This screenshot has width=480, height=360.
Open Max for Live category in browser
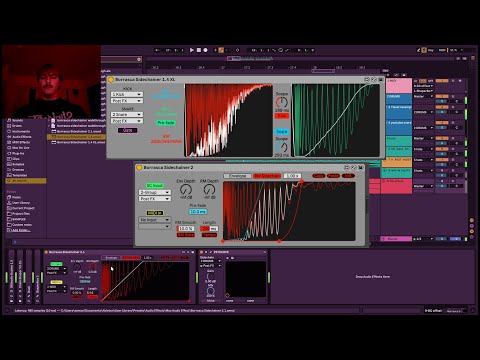pyautogui.click(x=18, y=148)
